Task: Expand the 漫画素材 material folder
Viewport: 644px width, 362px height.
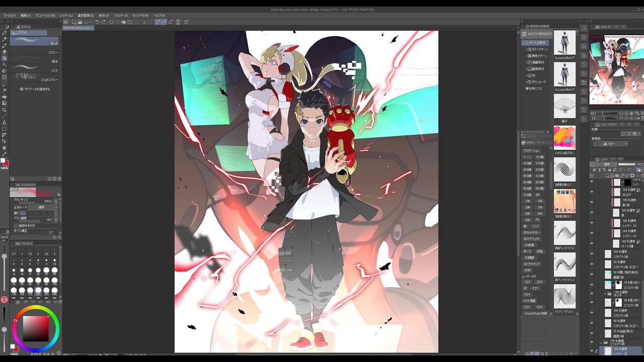Action: pyautogui.click(x=527, y=62)
